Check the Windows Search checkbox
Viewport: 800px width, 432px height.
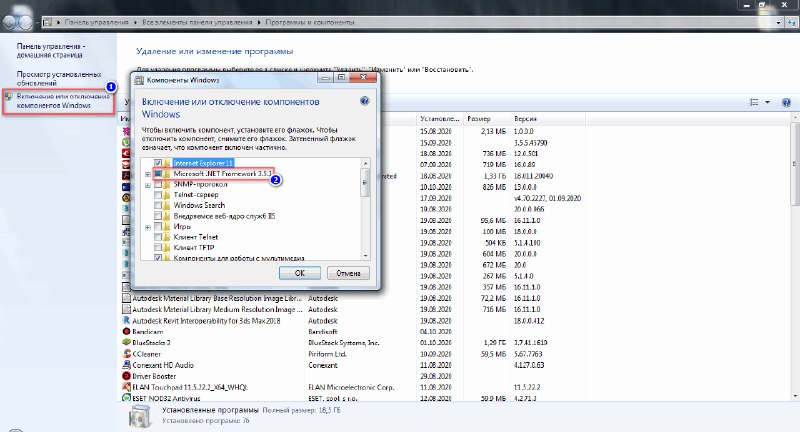coord(158,205)
